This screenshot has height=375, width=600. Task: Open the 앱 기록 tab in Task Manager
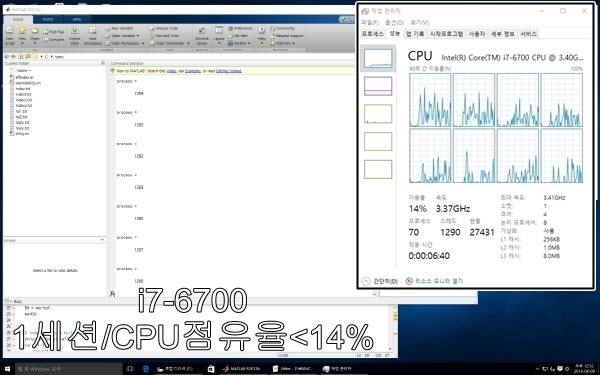point(415,34)
